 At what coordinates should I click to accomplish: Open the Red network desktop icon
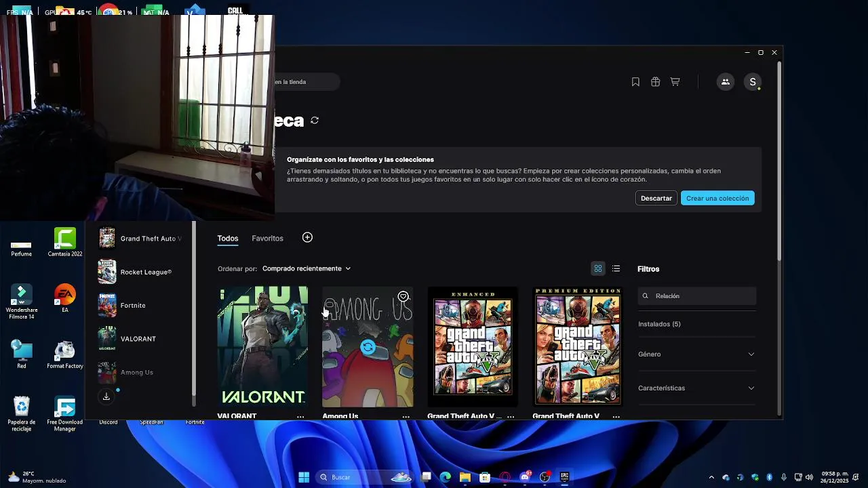[x=22, y=354]
